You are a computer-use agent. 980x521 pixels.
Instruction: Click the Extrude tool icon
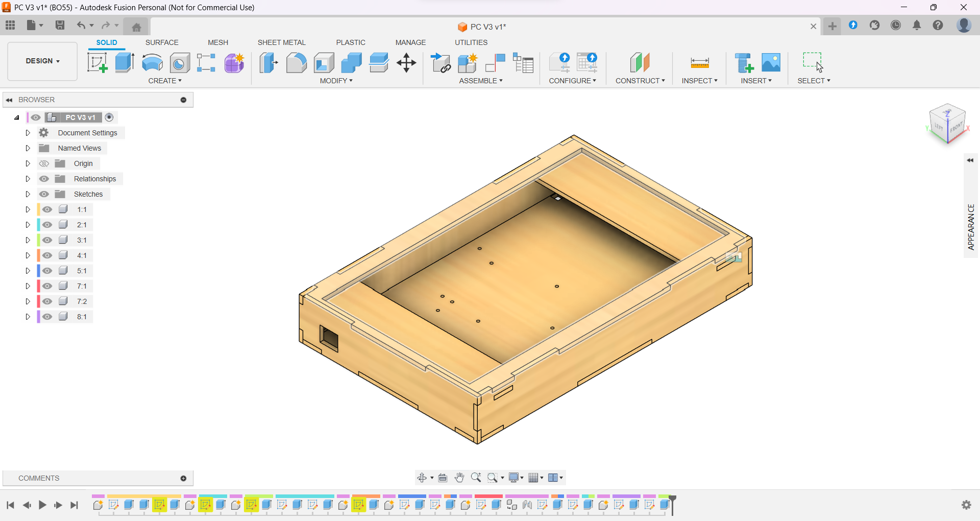[125, 63]
